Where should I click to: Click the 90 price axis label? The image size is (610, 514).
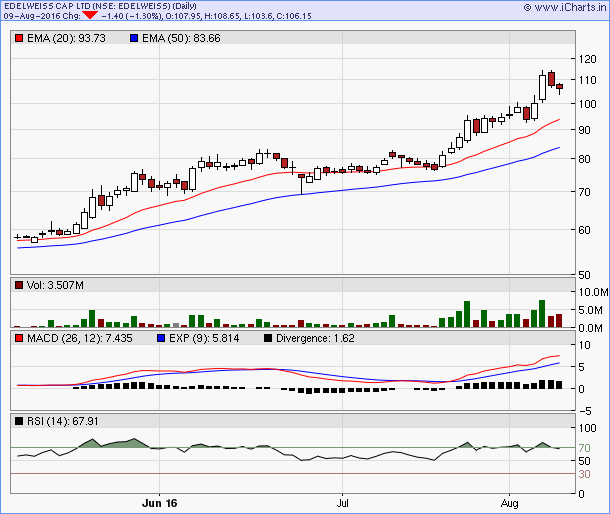(584, 130)
